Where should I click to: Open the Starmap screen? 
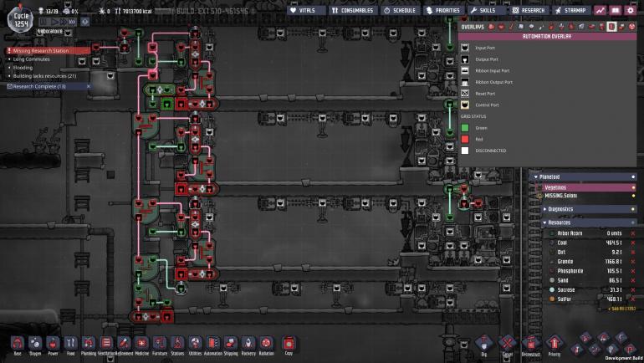(x=571, y=11)
